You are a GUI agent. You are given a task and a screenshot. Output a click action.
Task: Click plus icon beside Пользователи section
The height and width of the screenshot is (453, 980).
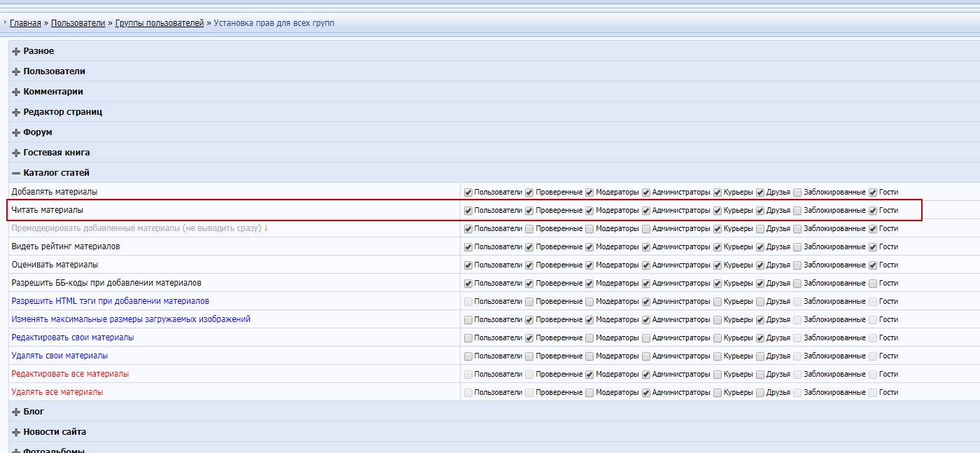coord(16,72)
